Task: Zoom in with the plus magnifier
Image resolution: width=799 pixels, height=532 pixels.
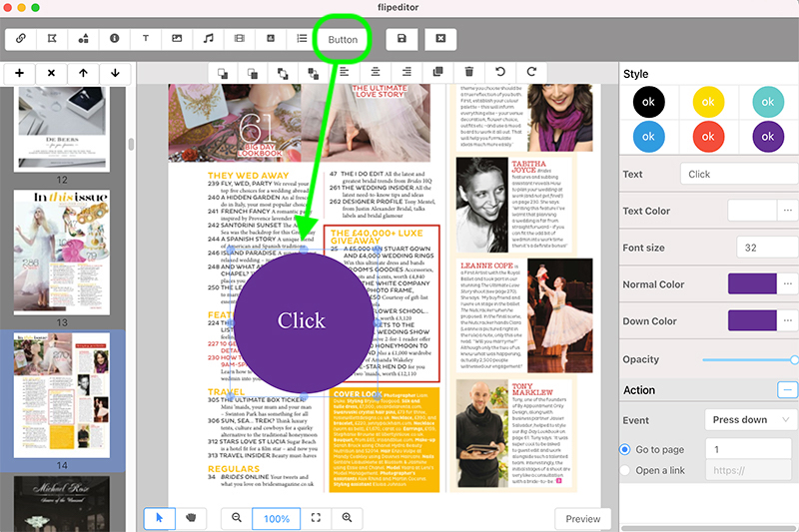Action: tap(347, 518)
